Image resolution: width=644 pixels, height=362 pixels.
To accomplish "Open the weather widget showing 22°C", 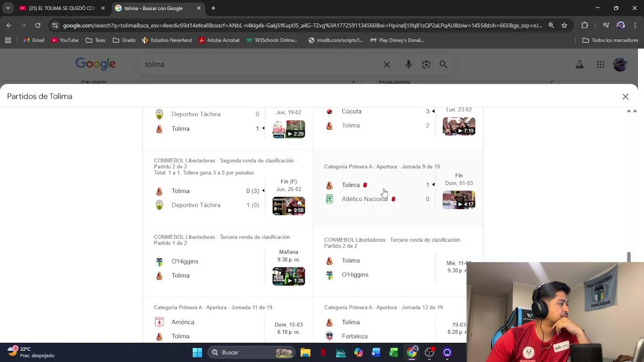I will point(31,352).
